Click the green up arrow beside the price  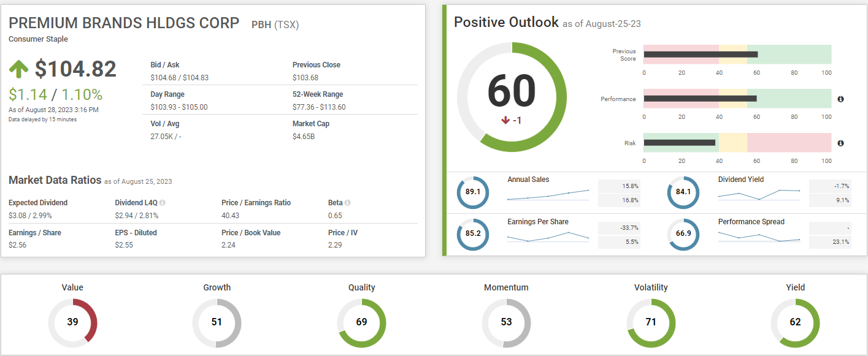pos(19,69)
